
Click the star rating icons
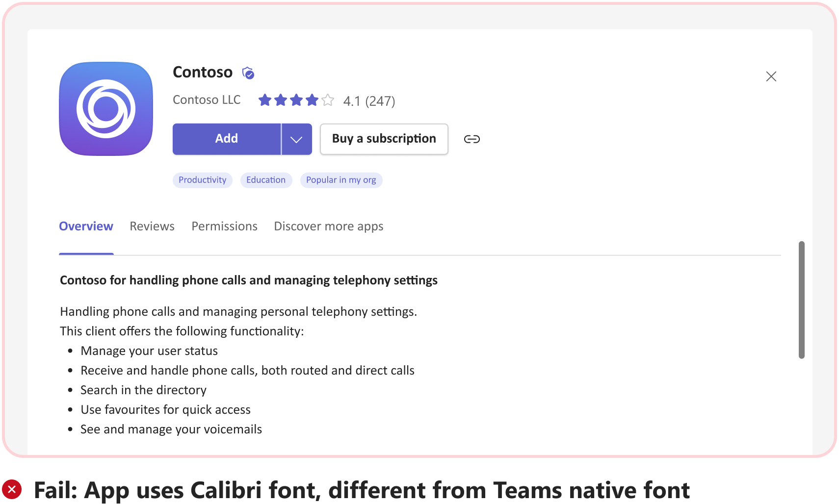pyautogui.click(x=296, y=101)
